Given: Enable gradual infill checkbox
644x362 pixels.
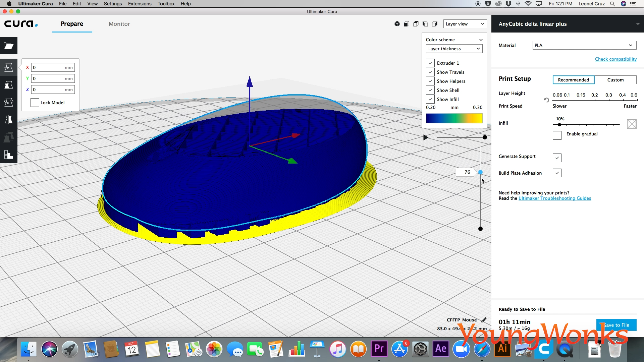Looking at the screenshot, I should pyautogui.click(x=557, y=135).
